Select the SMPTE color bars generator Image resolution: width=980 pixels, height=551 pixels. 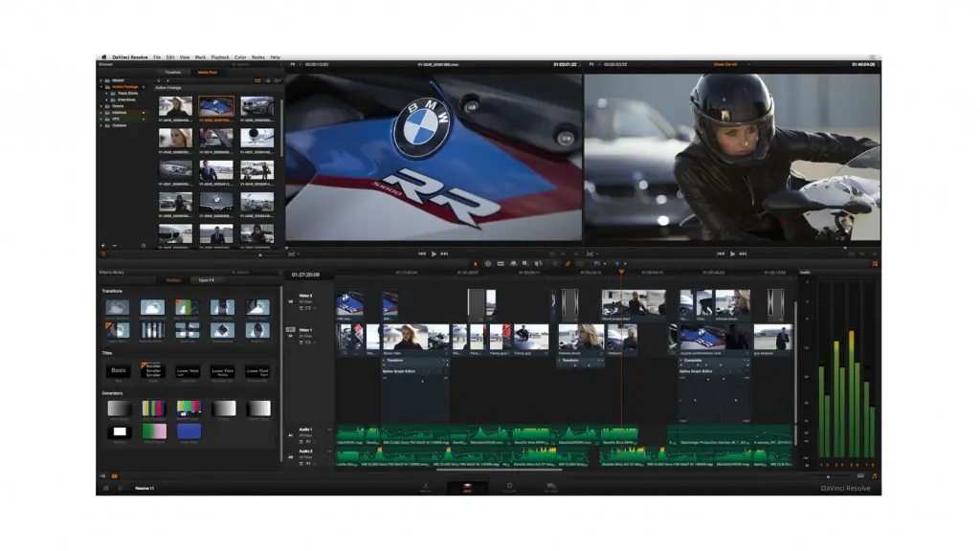coord(189,408)
